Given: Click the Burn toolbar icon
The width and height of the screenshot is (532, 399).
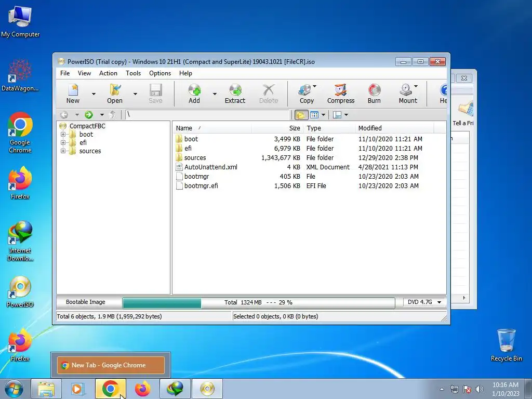Looking at the screenshot, I should pos(374,94).
